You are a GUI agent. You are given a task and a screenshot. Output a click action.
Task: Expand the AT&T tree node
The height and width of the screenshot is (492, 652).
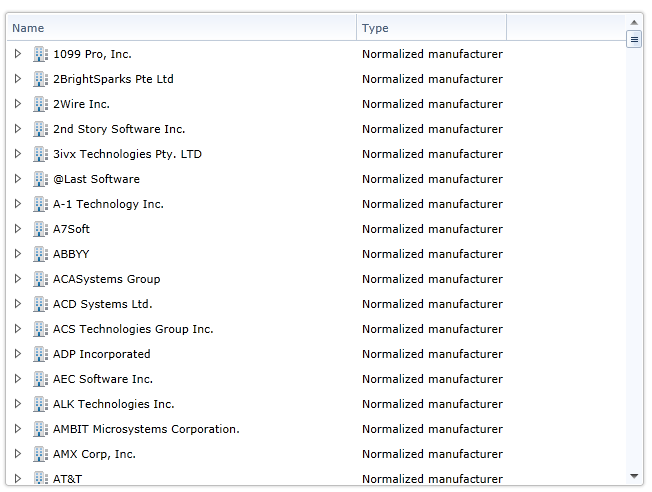pyautogui.click(x=17, y=478)
